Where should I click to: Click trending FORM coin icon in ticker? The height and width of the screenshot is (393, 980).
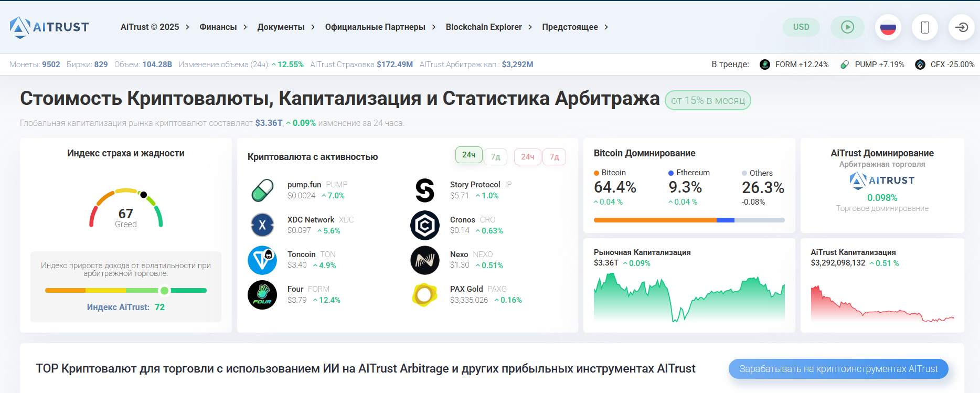(765, 65)
